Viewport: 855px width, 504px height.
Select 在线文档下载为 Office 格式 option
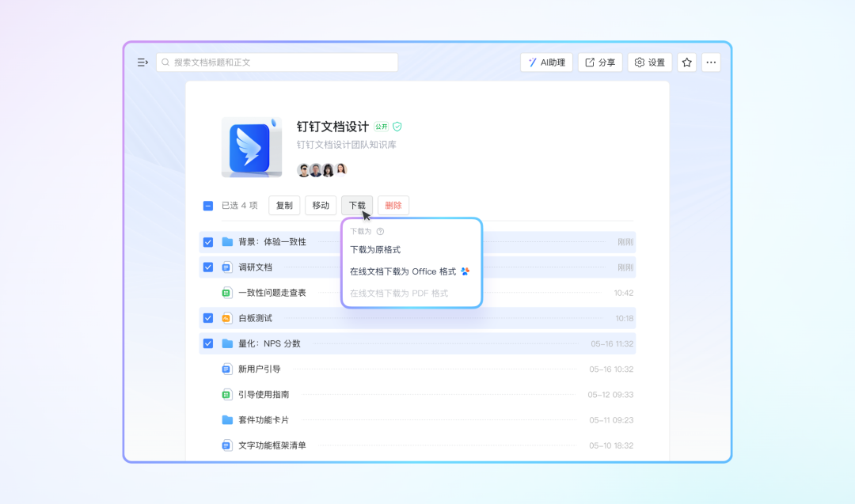point(403,271)
